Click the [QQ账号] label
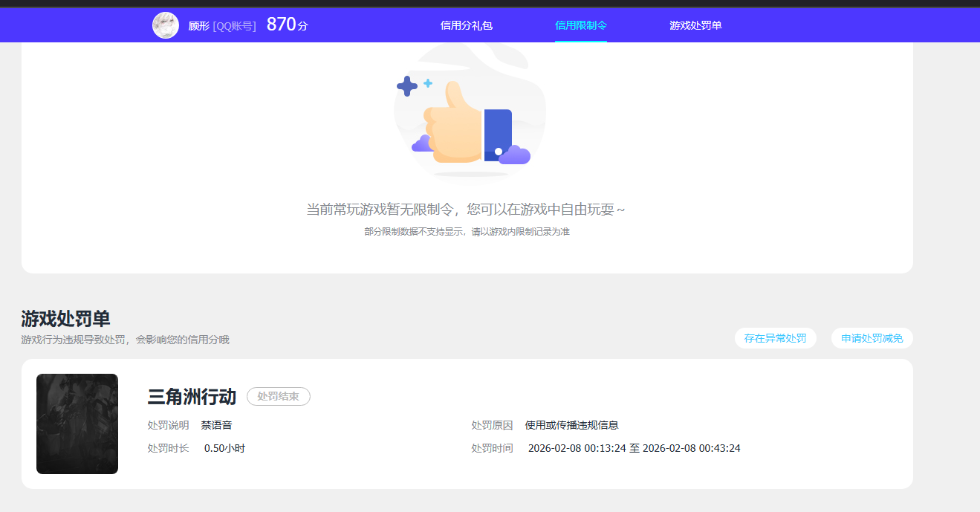 [x=235, y=26]
